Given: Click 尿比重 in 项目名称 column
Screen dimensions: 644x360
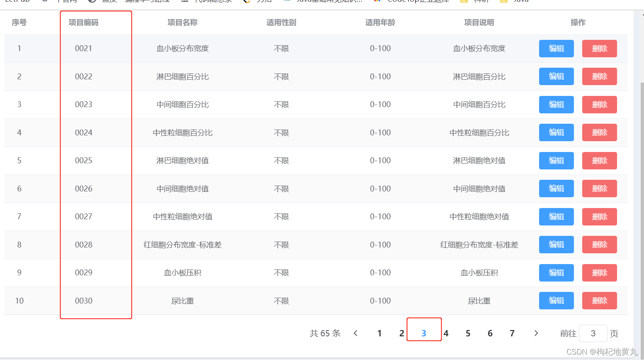Looking at the screenshot, I should [x=182, y=301].
